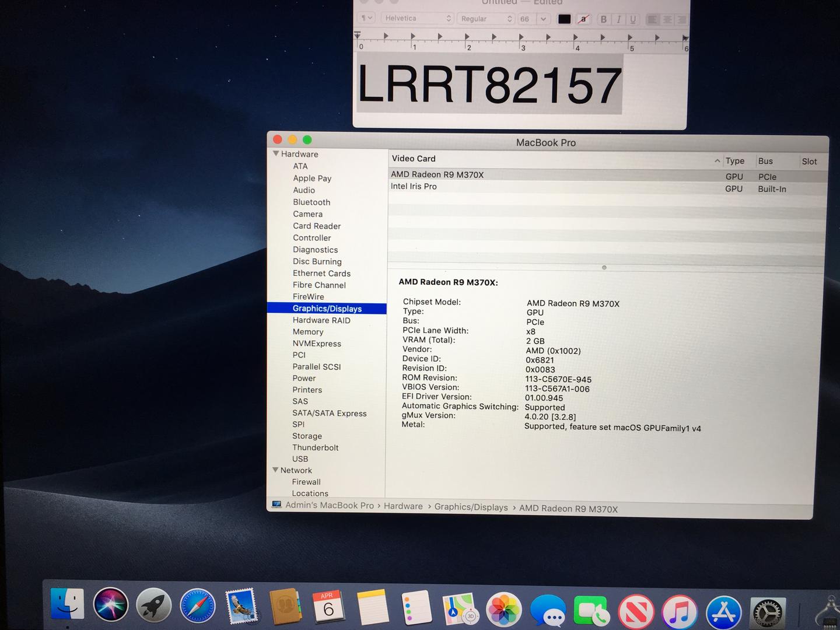Sort by the Video Card column
Screen dimensions: 840x630
coord(555,159)
